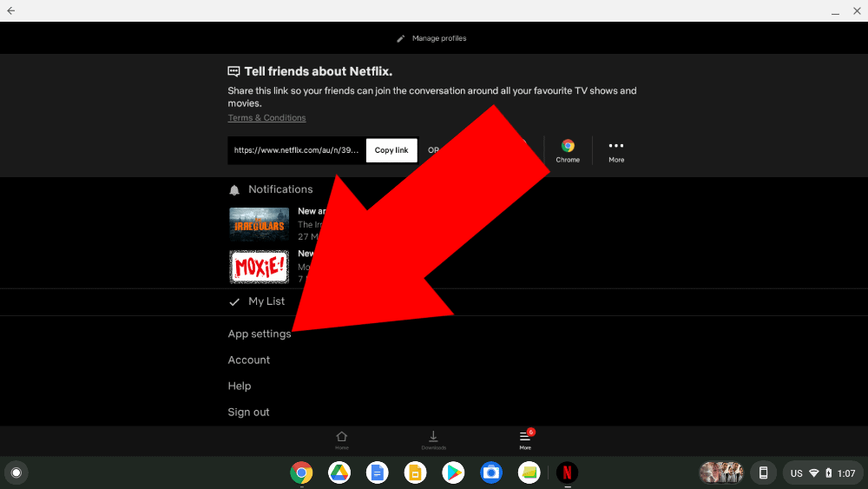Click the Tell friends chat bubble icon
The image size is (868, 489).
(x=233, y=71)
